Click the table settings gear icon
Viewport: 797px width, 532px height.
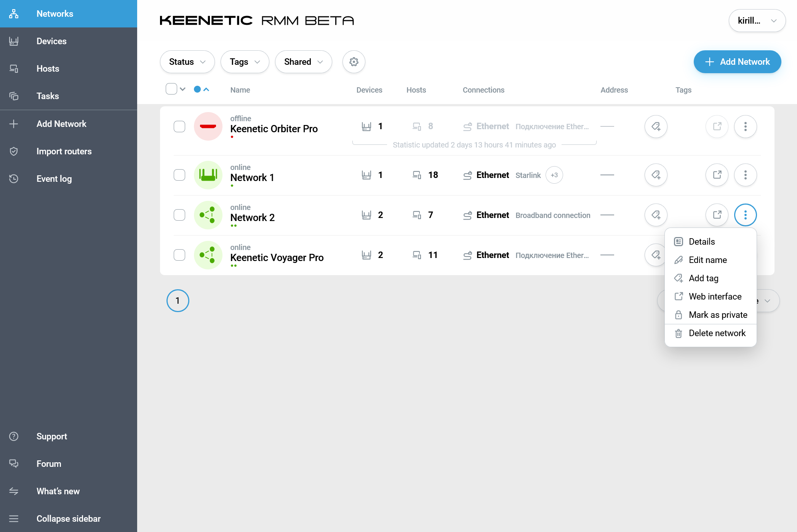(354, 62)
